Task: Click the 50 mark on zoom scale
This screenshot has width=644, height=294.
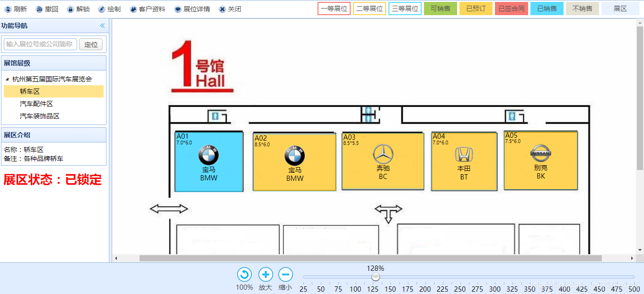Action: pyautogui.click(x=321, y=289)
